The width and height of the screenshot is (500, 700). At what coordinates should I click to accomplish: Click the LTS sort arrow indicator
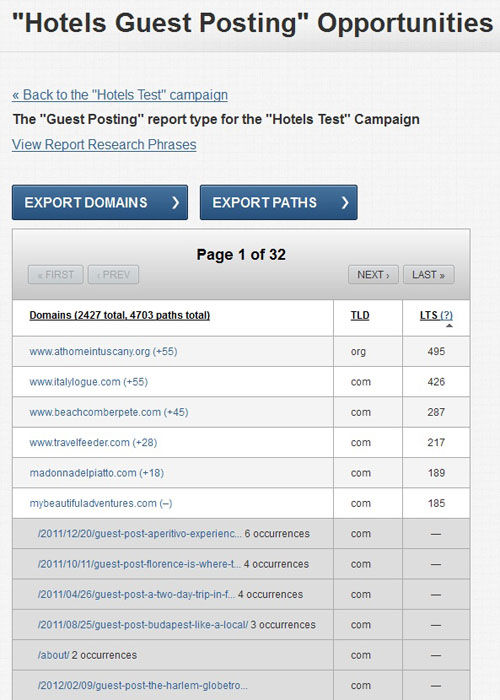tap(449, 326)
